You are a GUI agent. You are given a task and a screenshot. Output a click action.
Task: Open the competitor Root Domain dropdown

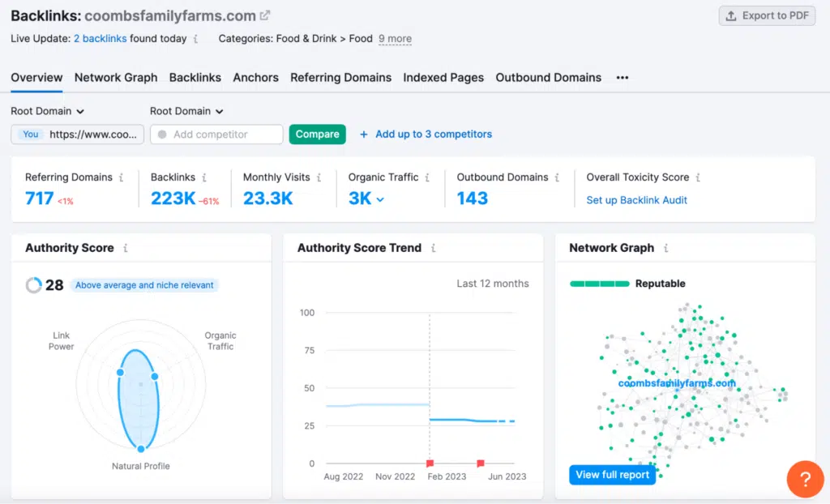tap(186, 111)
